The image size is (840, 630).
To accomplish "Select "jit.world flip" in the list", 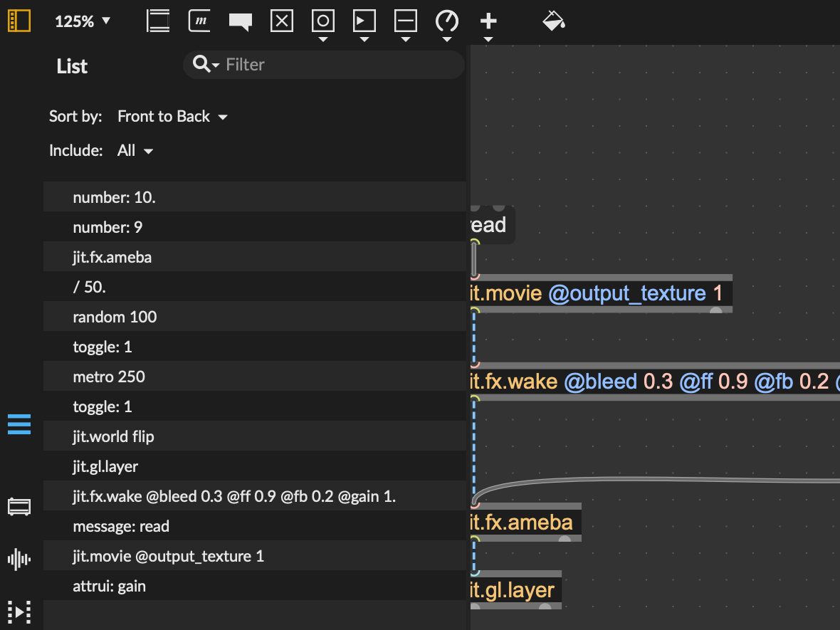I will coord(113,436).
